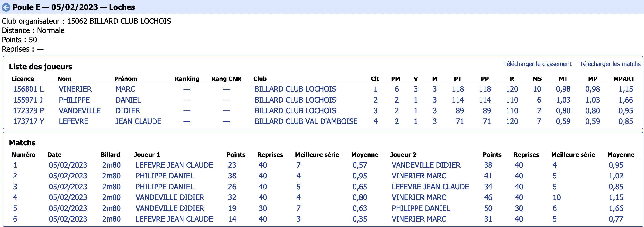
Task: Select VANDEVILLE in the Nom column
Action: [80, 111]
